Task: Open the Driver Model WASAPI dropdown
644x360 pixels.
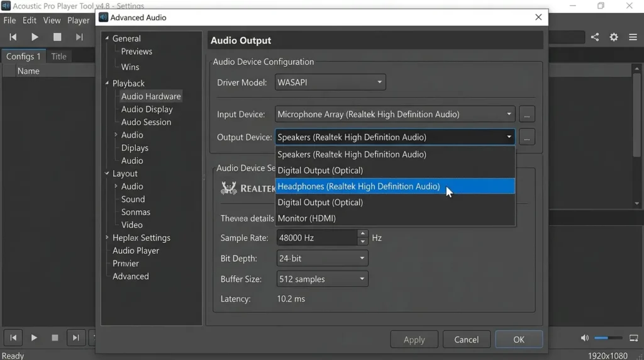Action: click(330, 82)
